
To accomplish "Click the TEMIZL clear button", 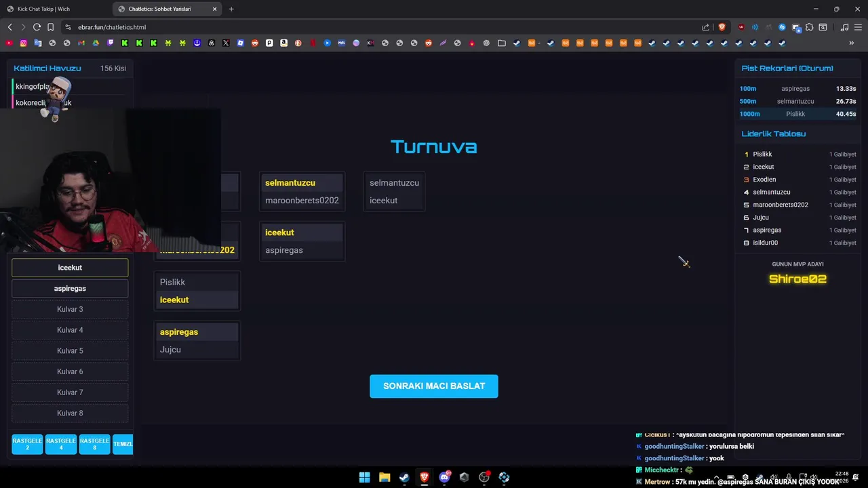I will point(123,444).
